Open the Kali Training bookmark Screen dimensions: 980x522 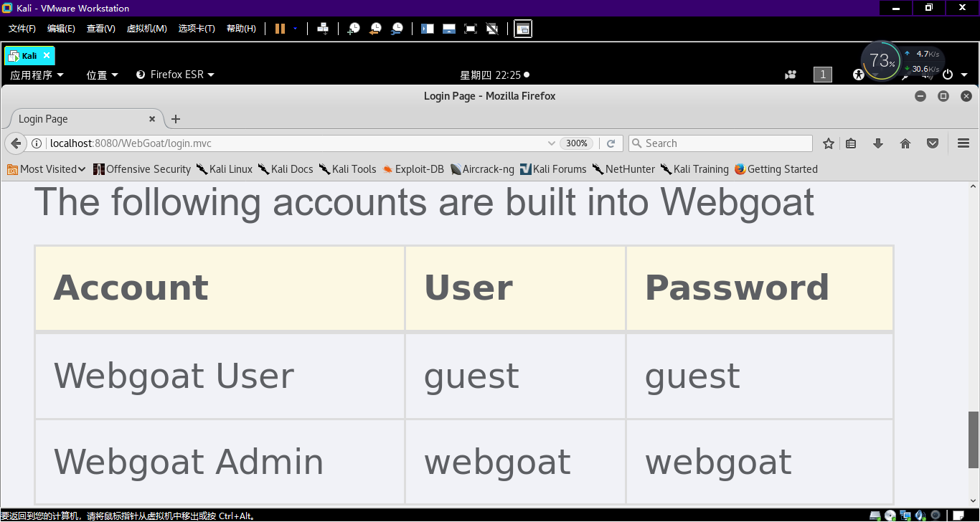pos(694,169)
